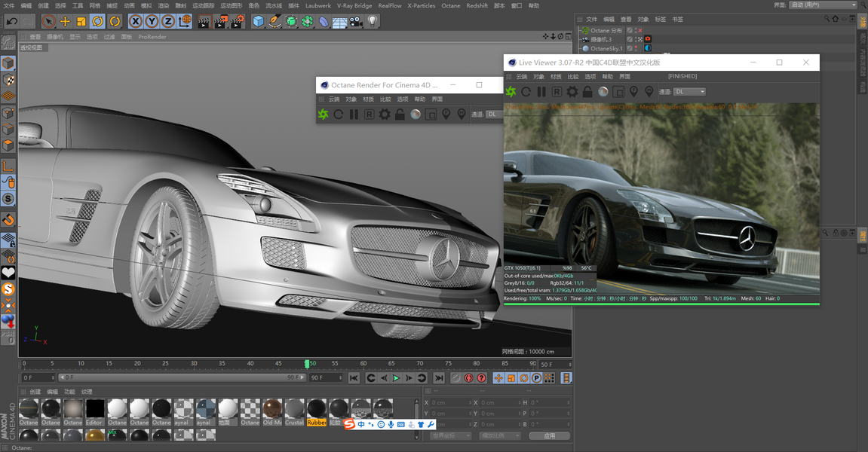Restart rendering with the refresh icon in Live Viewer

[526, 92]
